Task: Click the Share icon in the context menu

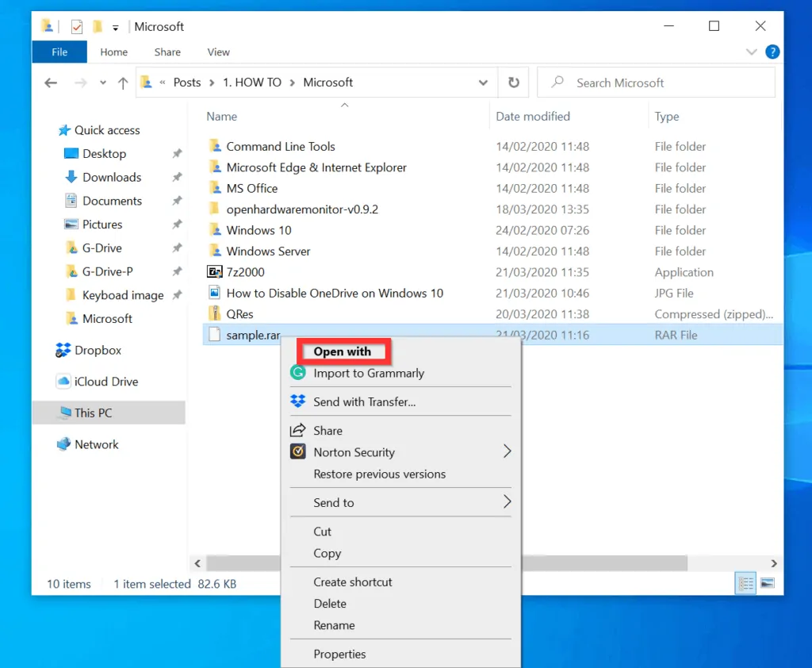Action: 297,430
